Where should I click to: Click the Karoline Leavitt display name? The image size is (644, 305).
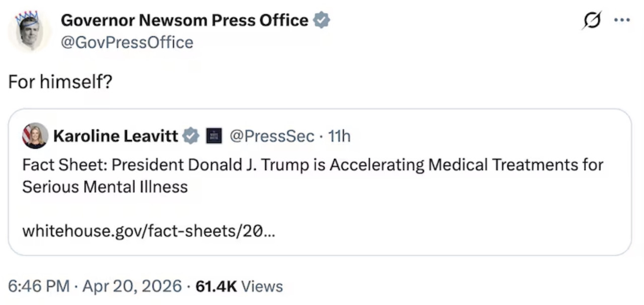[115, 136]
